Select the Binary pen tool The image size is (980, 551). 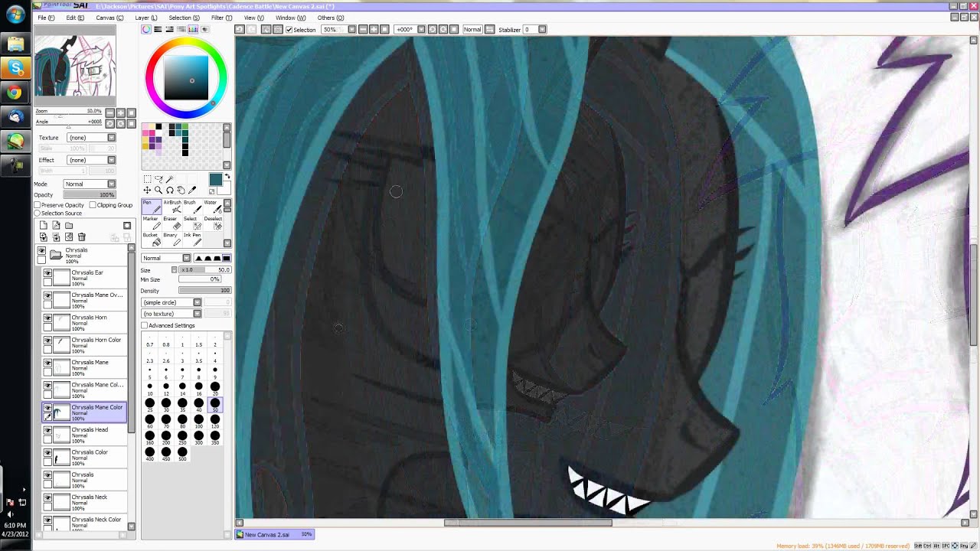click(x=171, y=239)
